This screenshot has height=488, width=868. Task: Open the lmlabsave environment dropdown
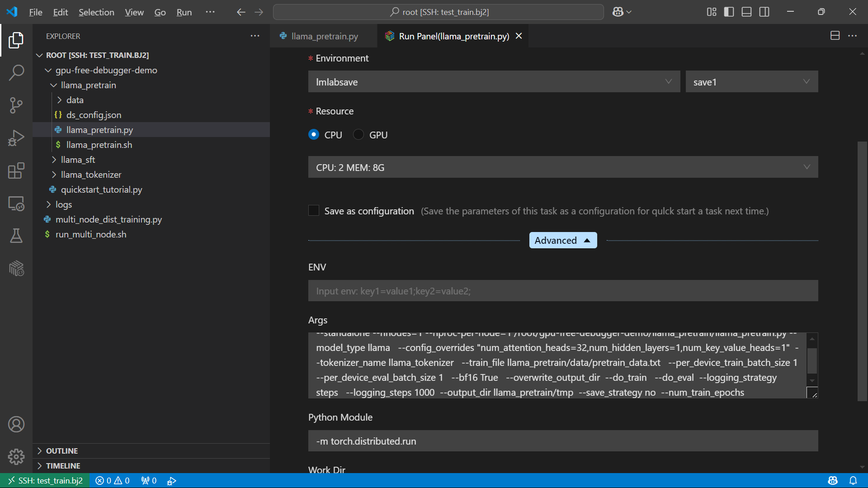(x=494, y=82)
